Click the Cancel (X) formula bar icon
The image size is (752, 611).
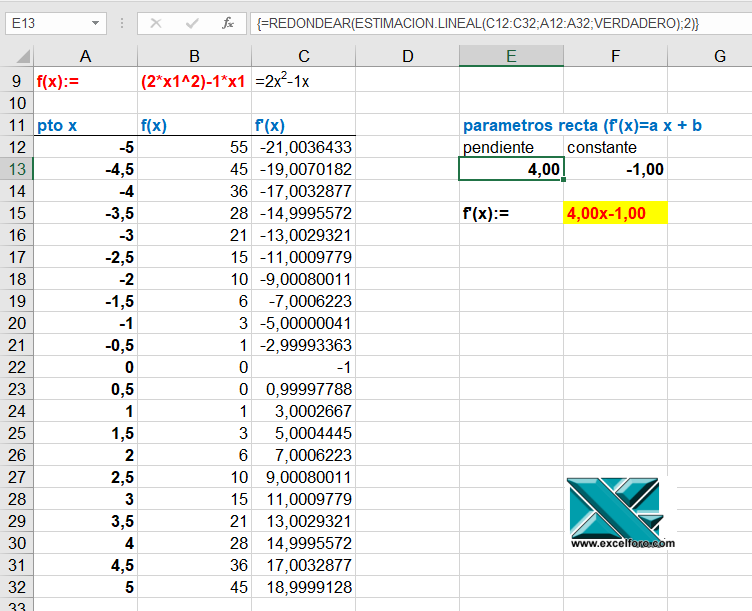point(155,23)
